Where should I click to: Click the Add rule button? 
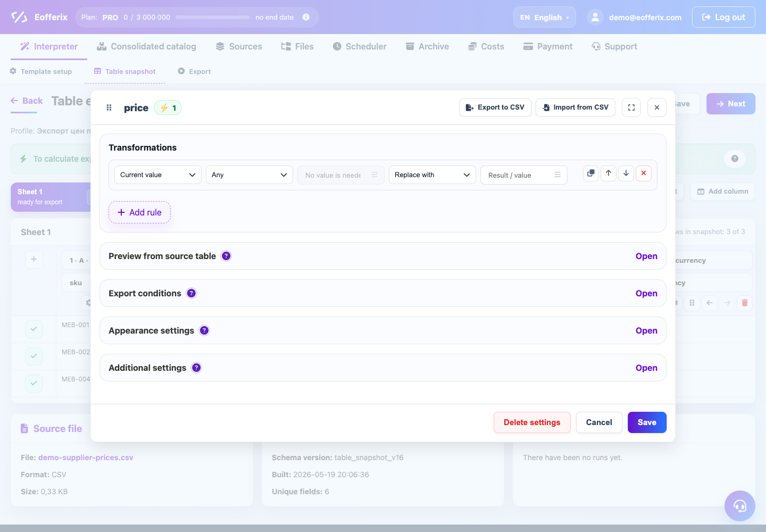tap(139, 212)
